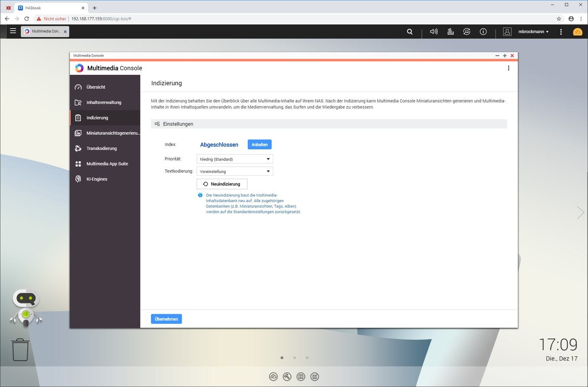This screenshot has width=588, height=387.
Task: Click the Qboost robot assistant
Action: click(26, 308)
